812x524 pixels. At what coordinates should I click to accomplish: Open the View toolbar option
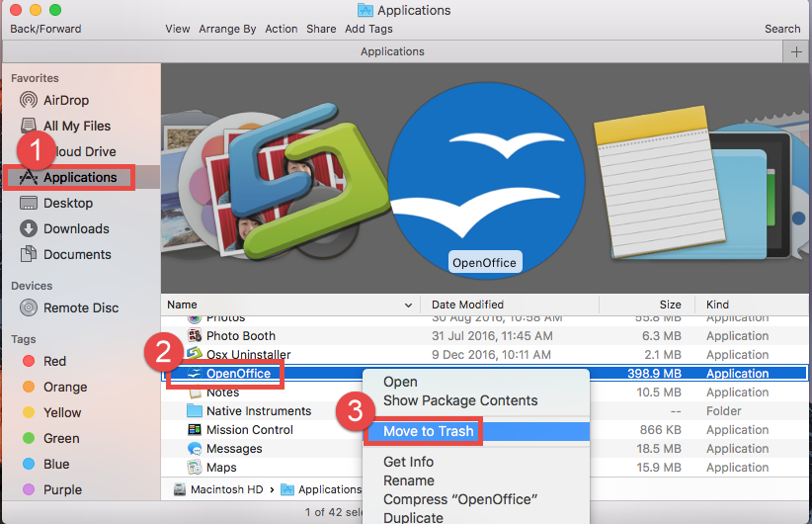point(178,29)
